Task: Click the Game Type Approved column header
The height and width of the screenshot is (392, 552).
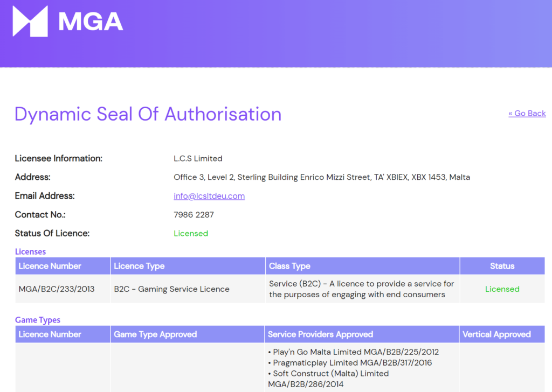Action: point(155,334)
